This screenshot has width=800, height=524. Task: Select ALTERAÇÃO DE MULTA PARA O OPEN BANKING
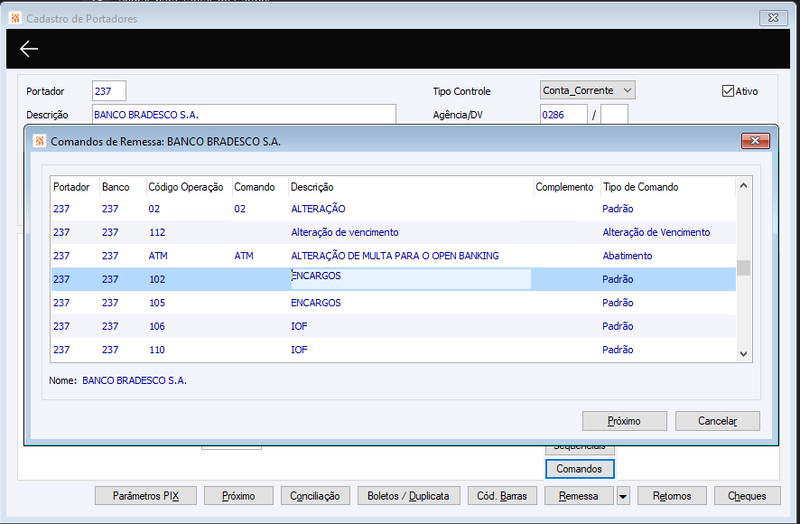click(395, 256)
